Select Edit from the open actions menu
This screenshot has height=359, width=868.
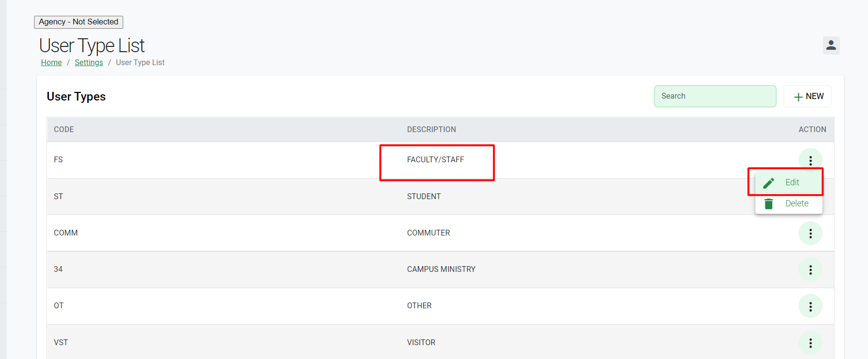792,182
